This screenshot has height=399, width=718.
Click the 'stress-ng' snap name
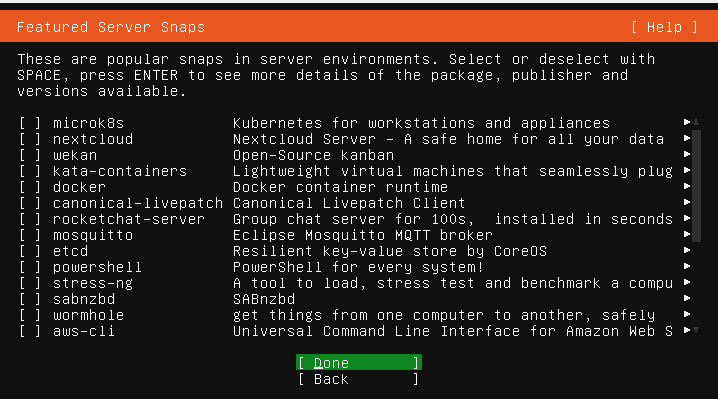click(x=93, y=284)
